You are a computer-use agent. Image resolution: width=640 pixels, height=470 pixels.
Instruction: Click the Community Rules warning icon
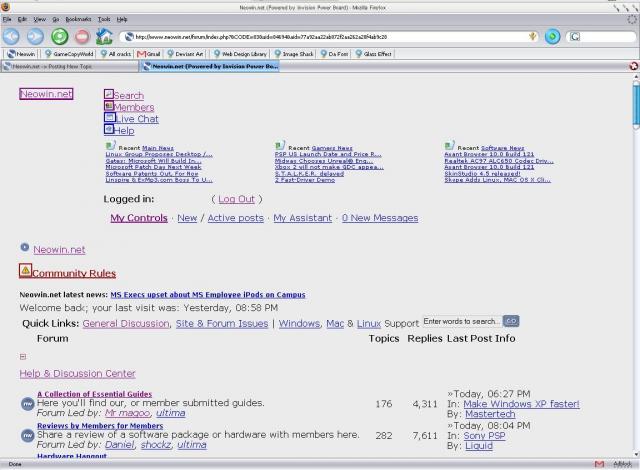pos(25,270)
